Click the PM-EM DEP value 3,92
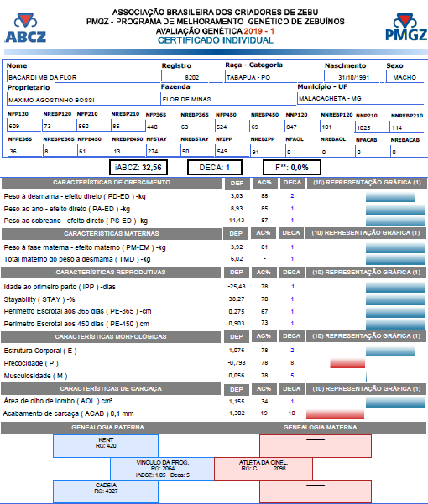Viewport: 428px width, 504px height. click(237, 247)
